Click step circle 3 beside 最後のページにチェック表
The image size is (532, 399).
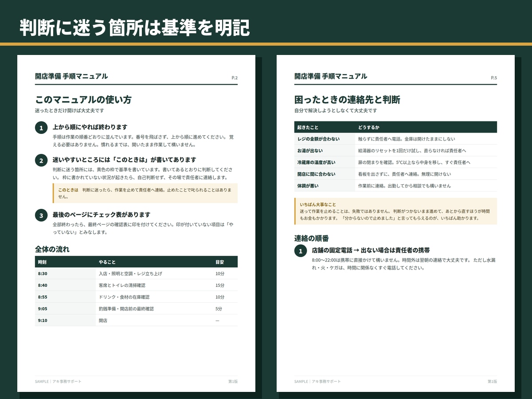41,215
